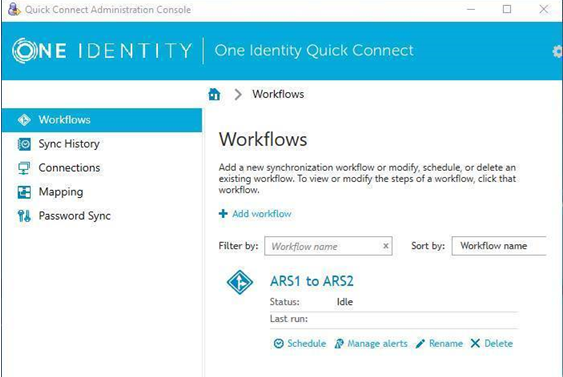The image size is (563, 377).
Task: Focus the Workflow name filter field
Action: pyautogui.click(x=328, y=246)
